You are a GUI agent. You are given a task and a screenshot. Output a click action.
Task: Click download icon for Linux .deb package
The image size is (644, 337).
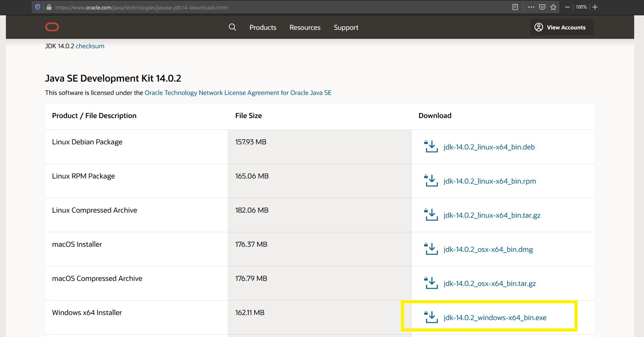[x=431, y=146]
